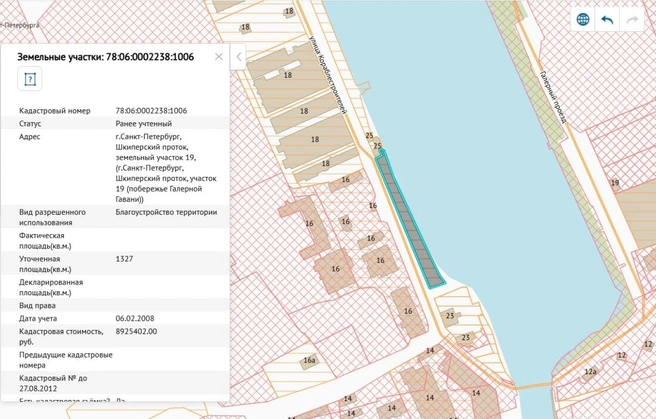
Task: Select cadastral number value 78:06:0002238:1006
Action: tap(151, 111)
